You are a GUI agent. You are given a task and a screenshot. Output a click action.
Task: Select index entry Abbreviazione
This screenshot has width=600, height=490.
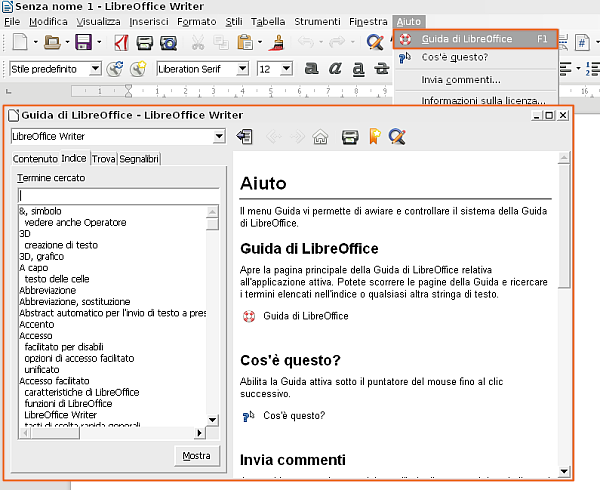pyautogui.click(x=47, y=290)
